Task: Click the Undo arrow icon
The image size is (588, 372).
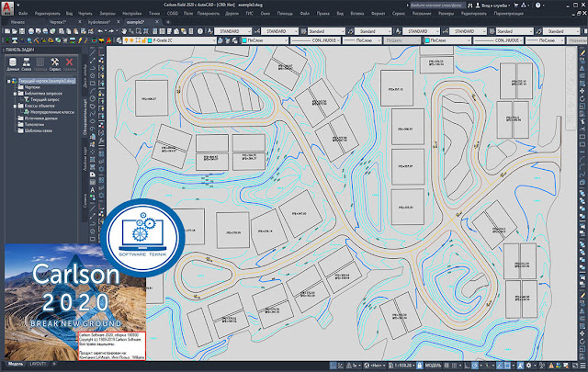Action: click(100, 31)
